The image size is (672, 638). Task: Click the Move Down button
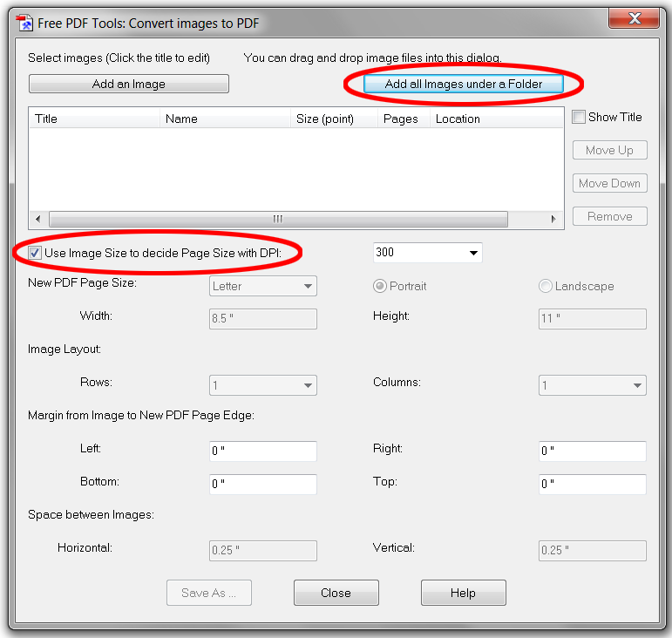[609, 183]
